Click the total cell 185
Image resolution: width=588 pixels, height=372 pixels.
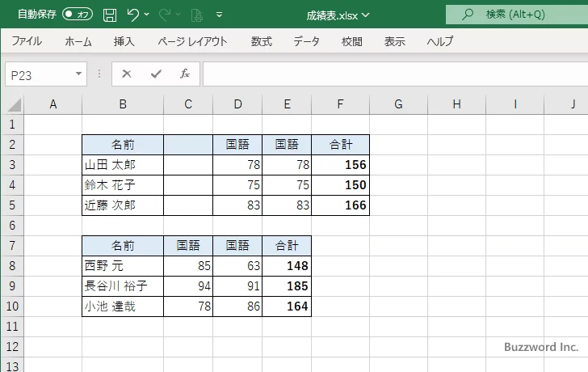click(287, 286)
